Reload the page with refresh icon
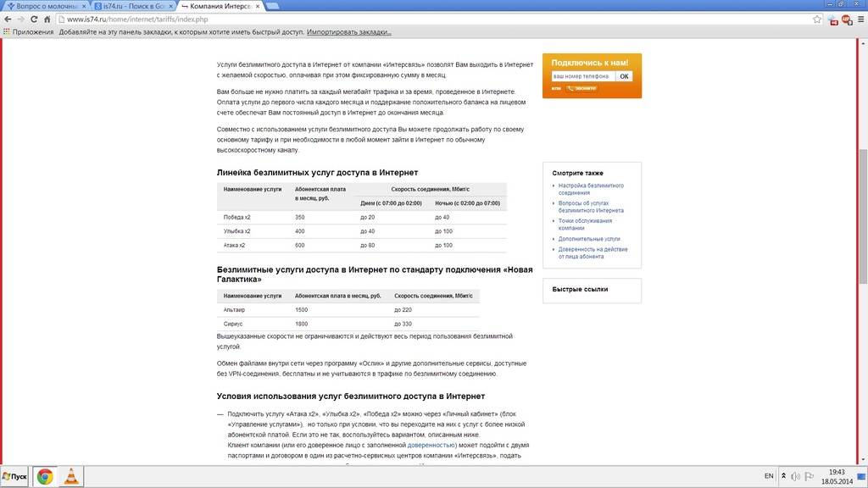Image resolution: width=868 pixels, height=488 pixels. pos(34,19)
